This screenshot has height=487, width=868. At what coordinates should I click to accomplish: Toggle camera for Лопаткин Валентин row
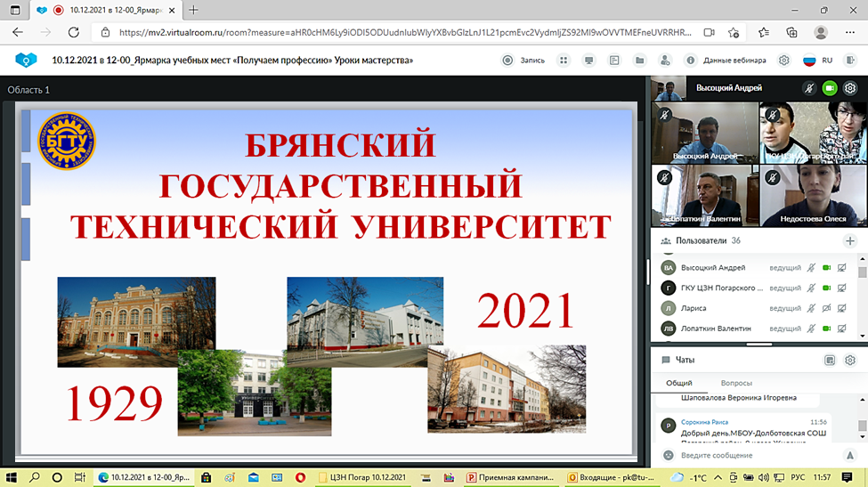(x=826, y=329)
